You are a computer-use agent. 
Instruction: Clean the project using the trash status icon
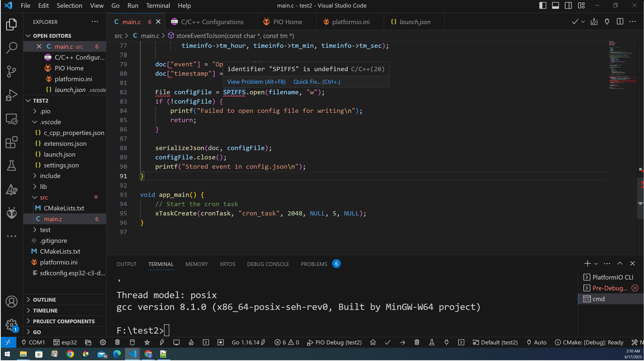point(417,342)
